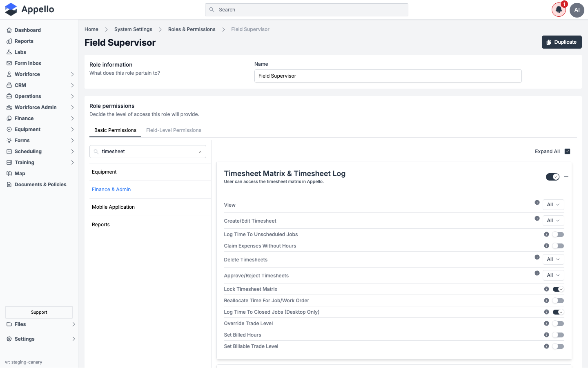Show info for Create/Edit Timesheet
Viewport: 588px width, 375px height.
tap(537, 219)
